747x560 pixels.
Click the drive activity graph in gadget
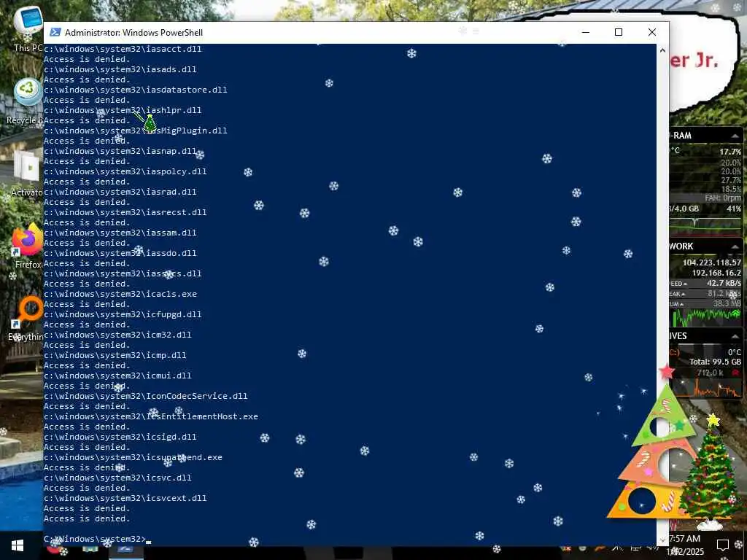pos(706,389)
